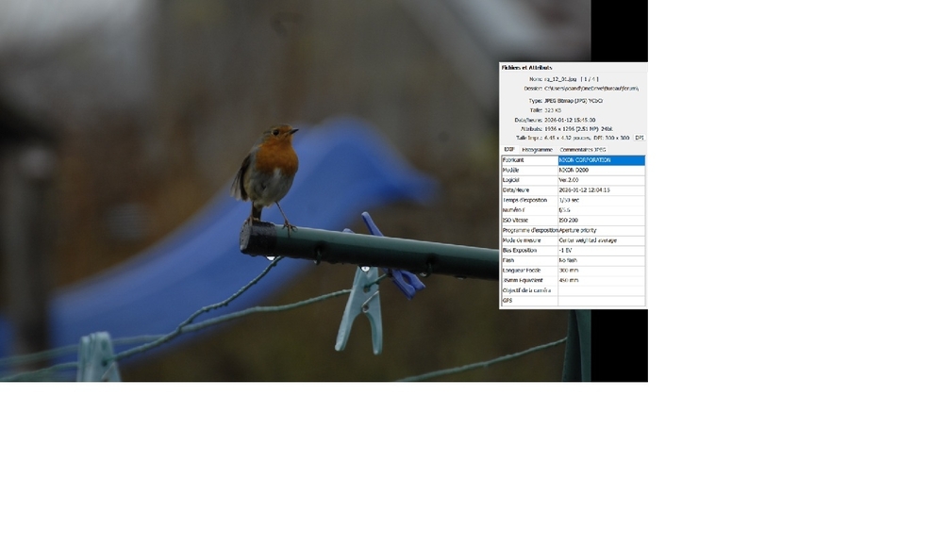948x560 pixels.
Task: Switch to the Histogramme tab
Action: click(537, 150)
